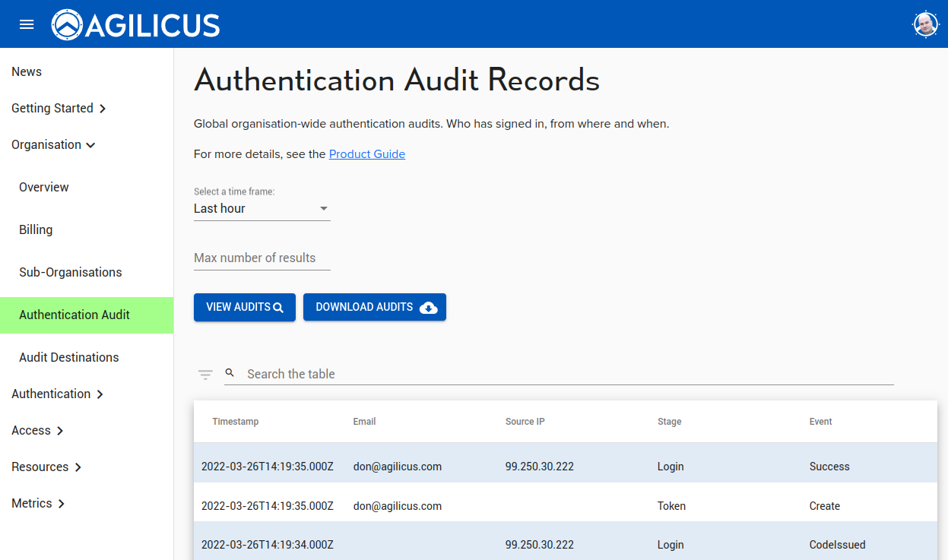Expand the Resources menu section
The height and width of the screenshot is (560, 948).
click(46, 467)
